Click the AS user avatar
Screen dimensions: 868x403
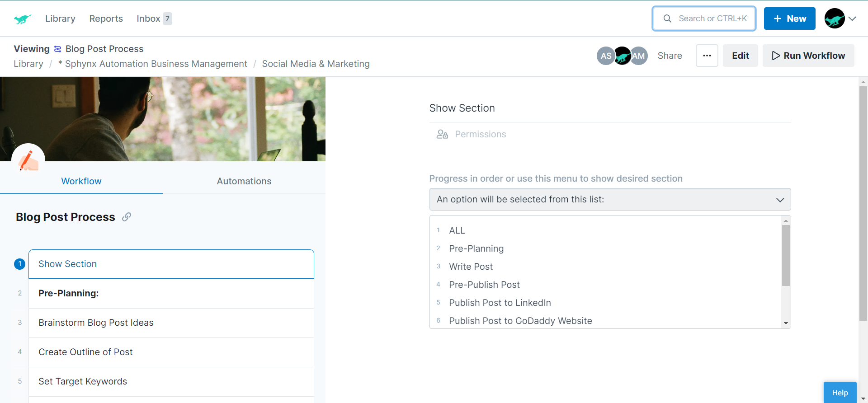click(606, 56)
